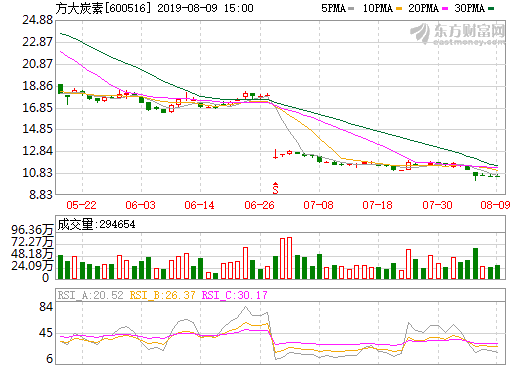Viewport: 520px width, 365px height.
Task: Click the RSI_A:20.52 indicator label
Action: pos(91,295)
